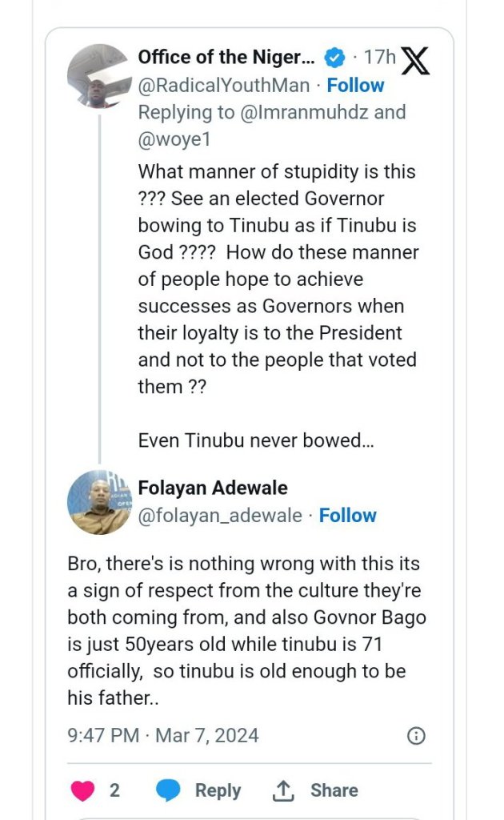Follow the @folayan_adewale account
The width and height of the screenshot is (504, 820).
tap(348, 515)
